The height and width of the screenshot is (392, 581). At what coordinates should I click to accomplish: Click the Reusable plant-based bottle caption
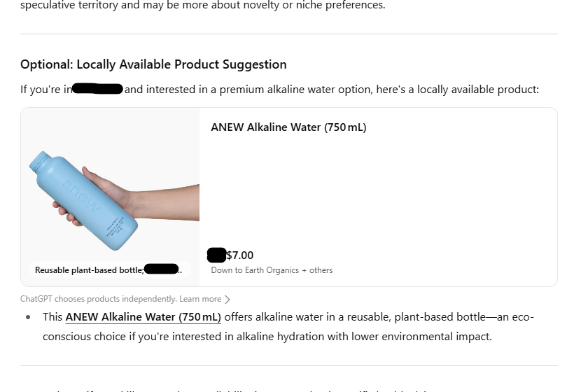[90, 270]
